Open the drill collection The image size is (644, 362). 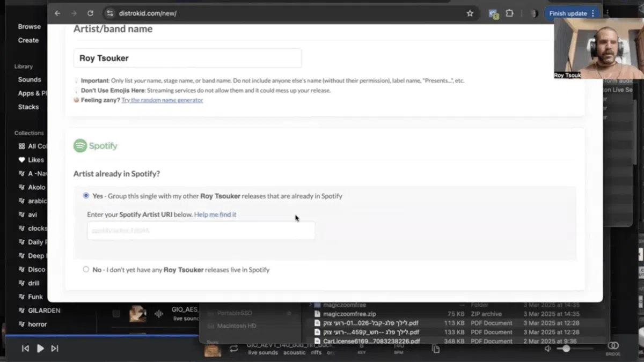pos(29,283)
